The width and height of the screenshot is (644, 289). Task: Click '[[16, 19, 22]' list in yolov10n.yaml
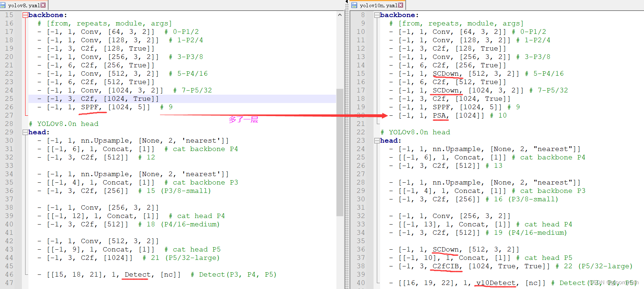click(x=428, y=283)
